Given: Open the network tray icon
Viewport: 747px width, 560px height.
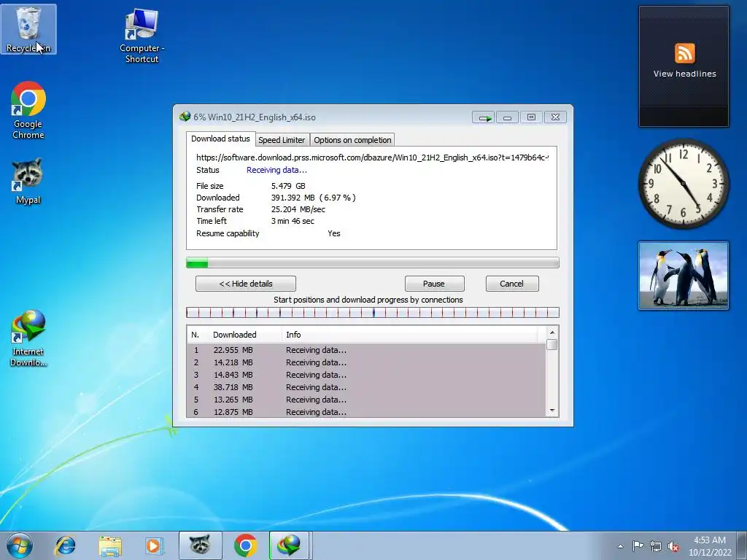Looking at the screenshot, I should tap(656, 546).
